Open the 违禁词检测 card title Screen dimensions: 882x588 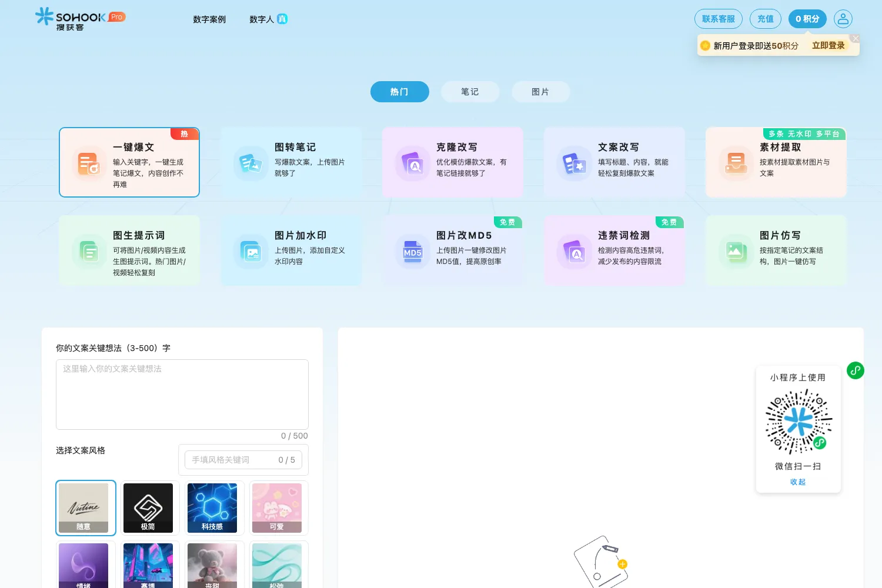point(624,235)
